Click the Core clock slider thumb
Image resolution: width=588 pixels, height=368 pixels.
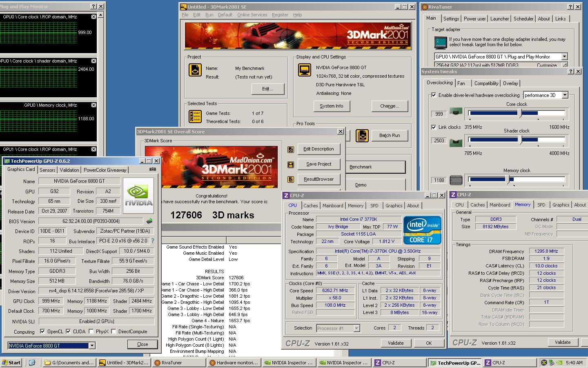520,113
